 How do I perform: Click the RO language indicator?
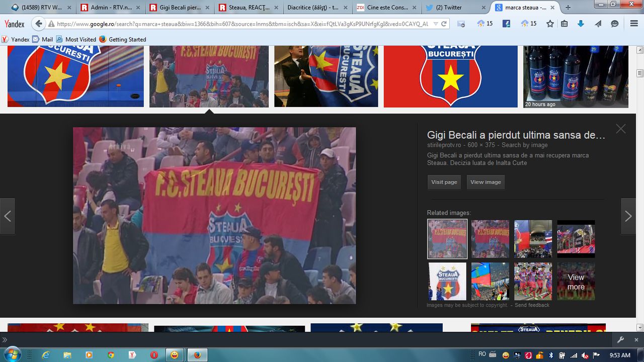tap(482, 354)
